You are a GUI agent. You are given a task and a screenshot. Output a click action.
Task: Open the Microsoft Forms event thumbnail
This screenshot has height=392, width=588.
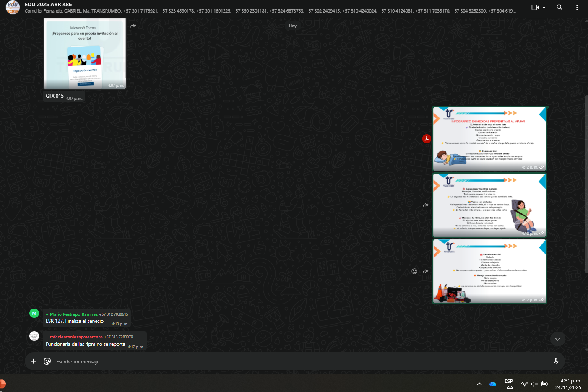point(85,54)
